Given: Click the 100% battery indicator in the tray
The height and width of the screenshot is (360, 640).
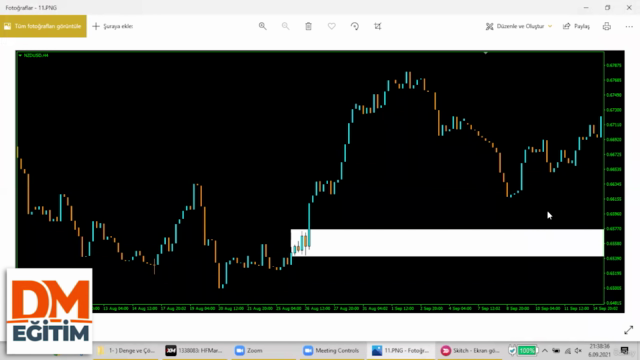Looking at the screenshot, I should pos(527,351).
